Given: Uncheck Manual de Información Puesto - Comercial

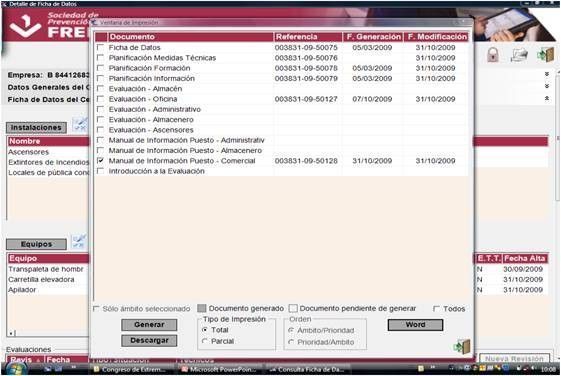Looking at the screenshot, I should click(101, 161).
